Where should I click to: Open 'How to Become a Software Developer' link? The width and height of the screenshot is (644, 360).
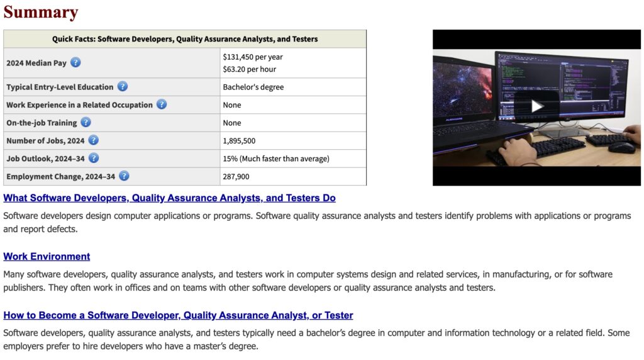(178, 315)
